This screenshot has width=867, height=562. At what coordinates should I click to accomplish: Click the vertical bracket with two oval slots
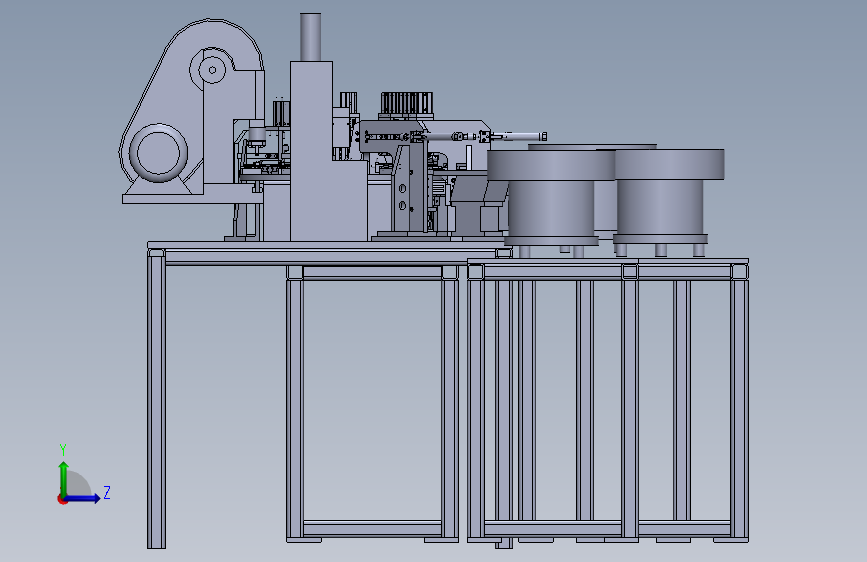[403, 188]
